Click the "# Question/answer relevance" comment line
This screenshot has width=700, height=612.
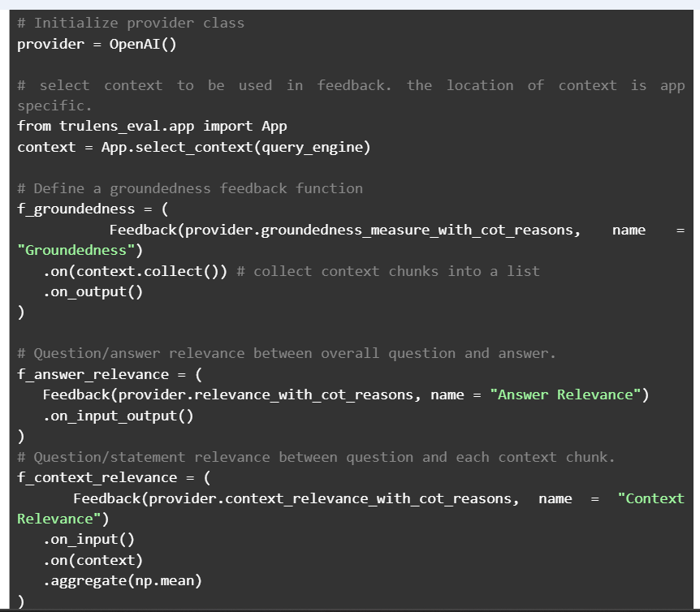click(287, 353)
